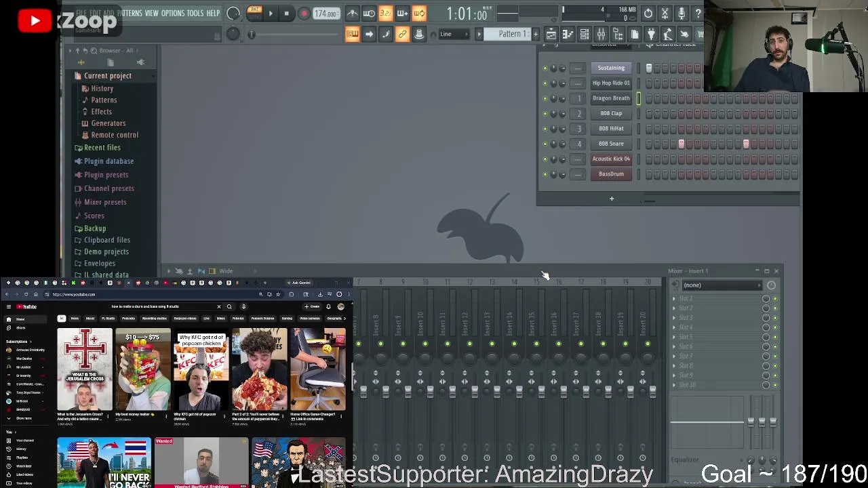Image resolution: width=868 pixels, height=488 pixels.
Task: Select the BassDrum channel
Action: 611,174
